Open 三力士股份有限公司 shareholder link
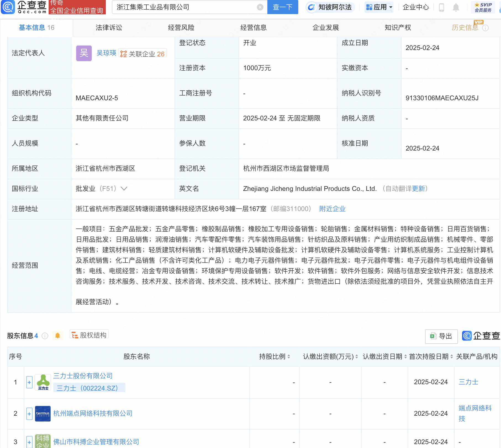501x448 pixels. pos(83,376)
